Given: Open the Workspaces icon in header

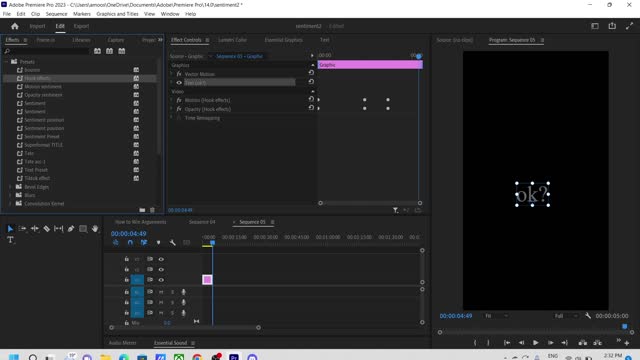Looking at the screenshot, I should (x=595, y=26).
